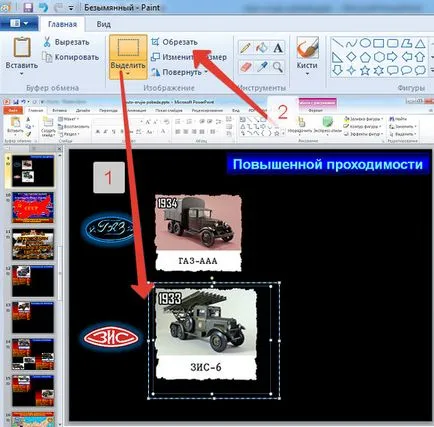Switch to the Вид tab
The width and height of the screenshot is (434, 427).
pyautogui.click(x=104, y=24)
